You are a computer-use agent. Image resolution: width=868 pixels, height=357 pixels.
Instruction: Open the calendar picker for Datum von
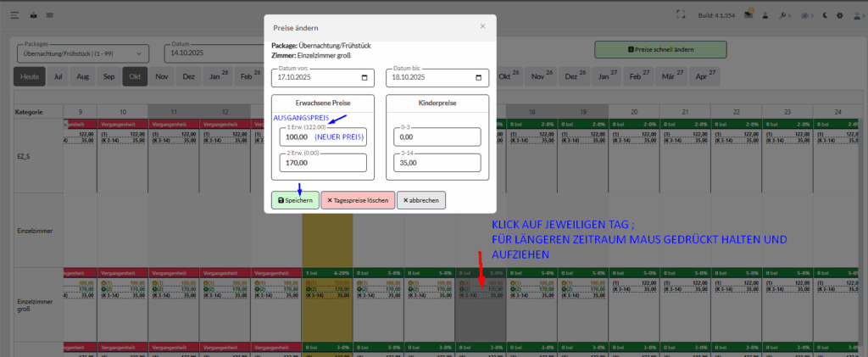tap(364, 78)
